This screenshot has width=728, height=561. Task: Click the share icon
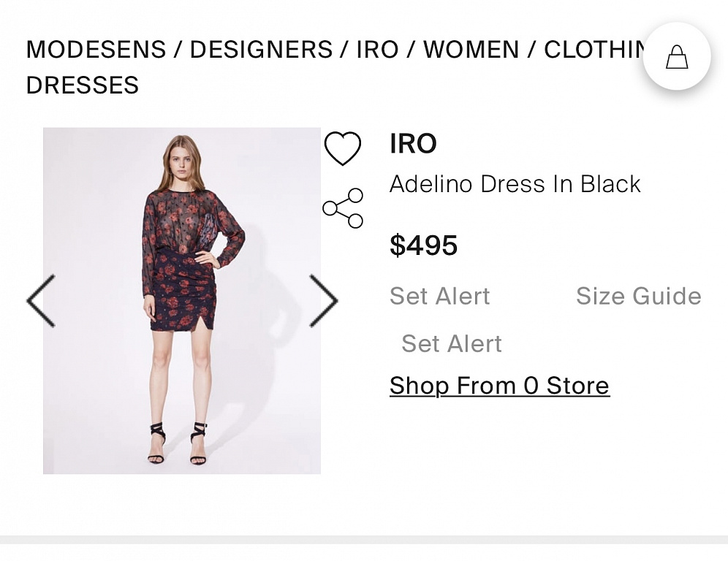pos(343,208)
